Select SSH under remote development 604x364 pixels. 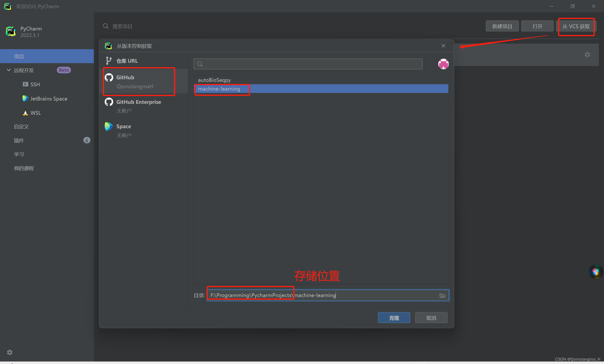(x=35, y=84)
